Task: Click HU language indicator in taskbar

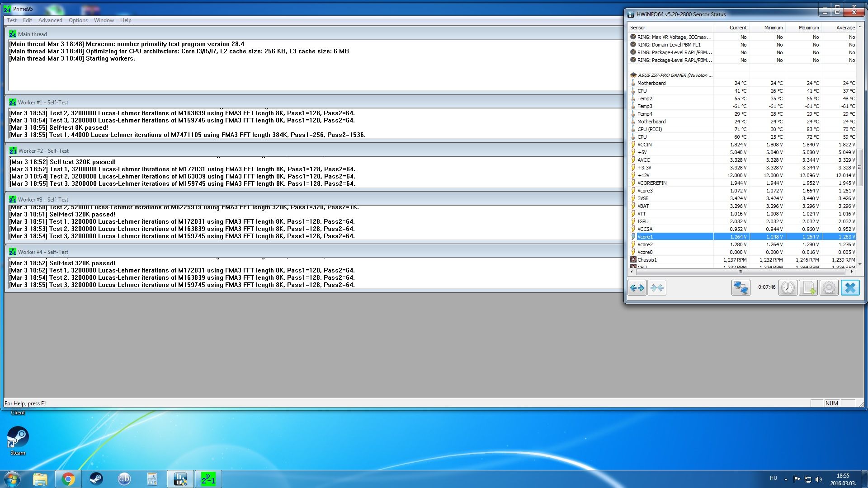Action: (774, 478)
